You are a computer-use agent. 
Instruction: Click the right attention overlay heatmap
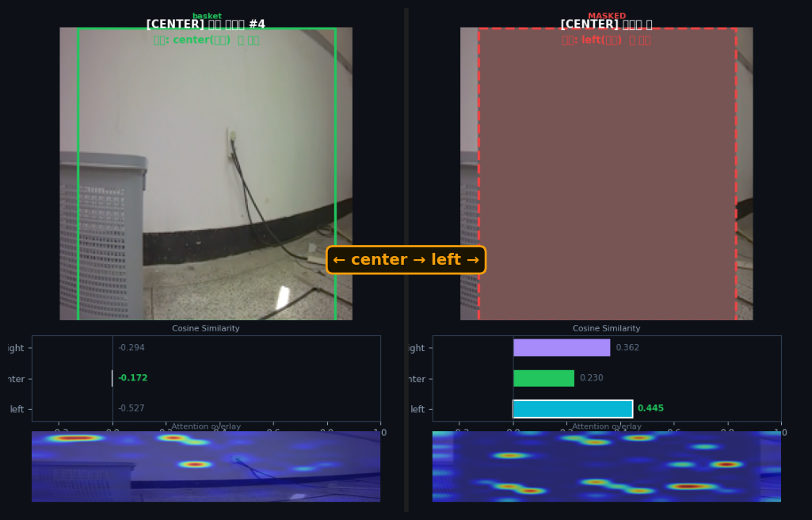tap(606, 466)
